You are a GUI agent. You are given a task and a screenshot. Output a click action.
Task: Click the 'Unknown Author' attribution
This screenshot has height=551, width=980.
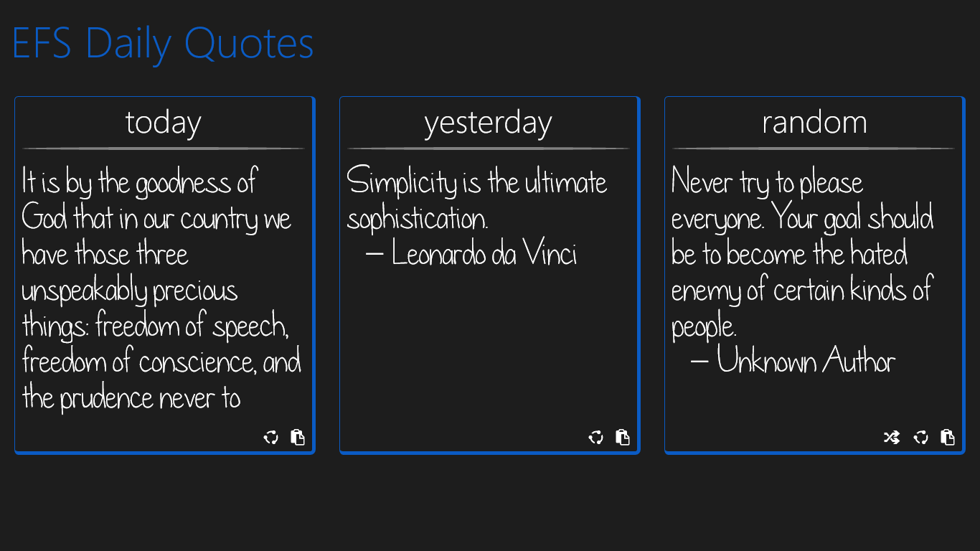pos(806,361)
